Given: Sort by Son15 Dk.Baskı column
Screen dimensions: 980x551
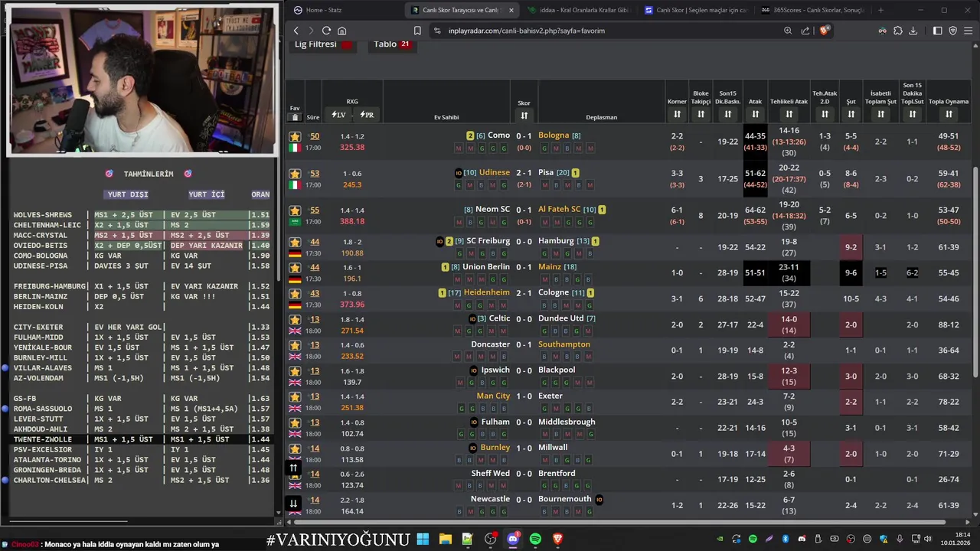Looking at the screenshot, I should tap(727, 114).
